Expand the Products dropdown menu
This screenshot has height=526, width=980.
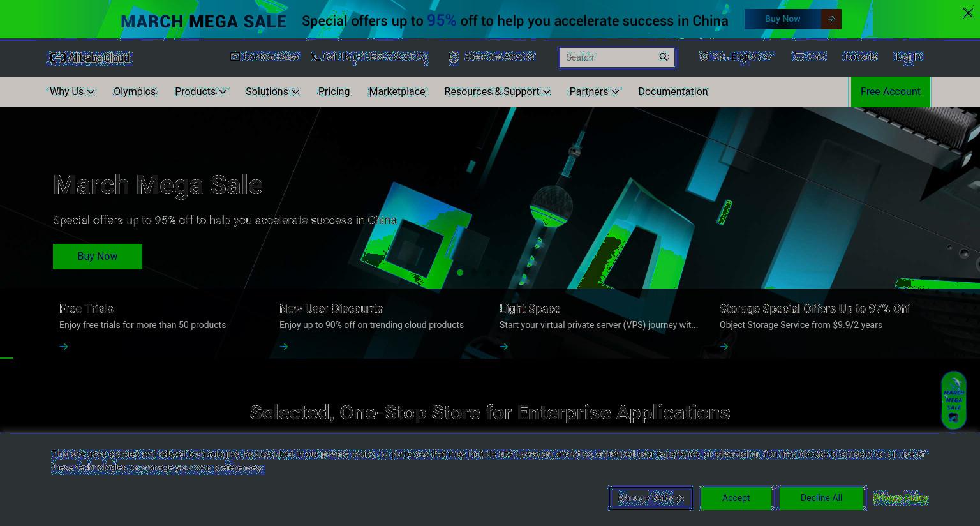pos(200,92)
